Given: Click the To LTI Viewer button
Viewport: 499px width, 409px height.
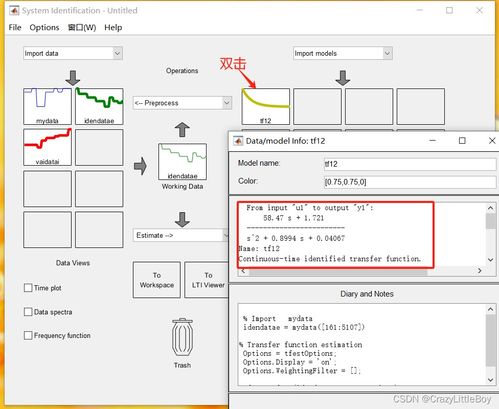Looking at the screenshot, I should click(208, 280).
